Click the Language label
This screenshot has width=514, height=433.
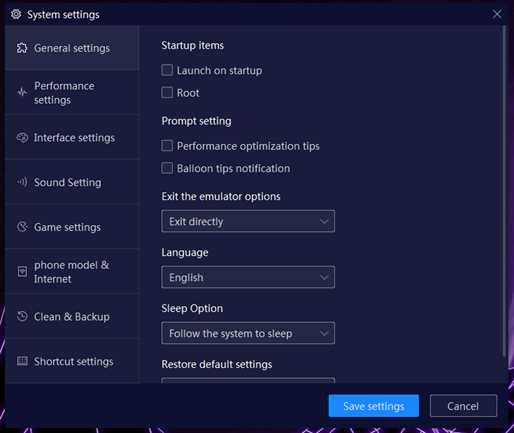coord(185,253)
